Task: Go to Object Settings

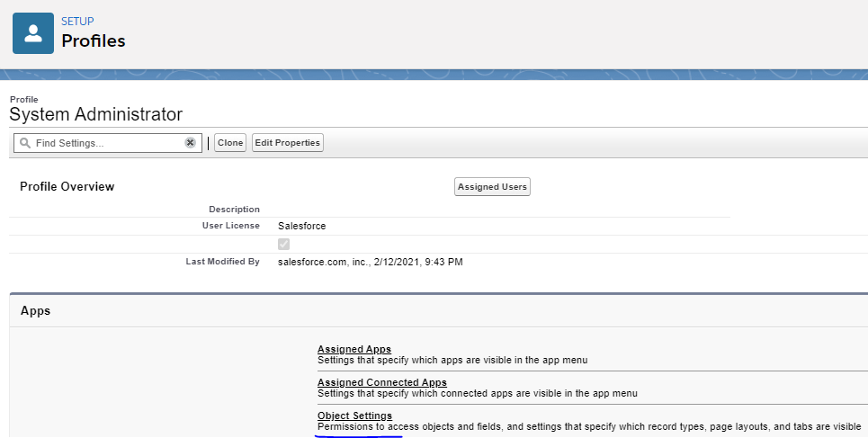Action: tap(354, 416)
